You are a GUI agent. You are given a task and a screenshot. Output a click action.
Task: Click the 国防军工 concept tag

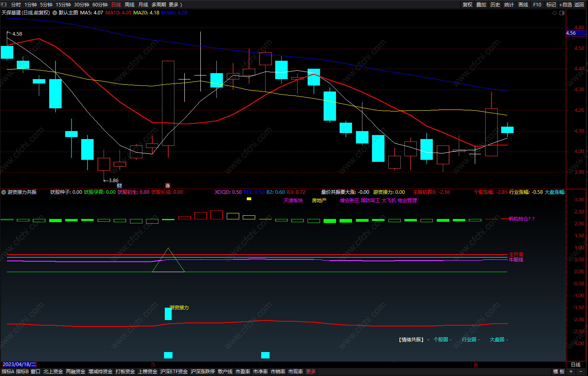click(370, 201)
